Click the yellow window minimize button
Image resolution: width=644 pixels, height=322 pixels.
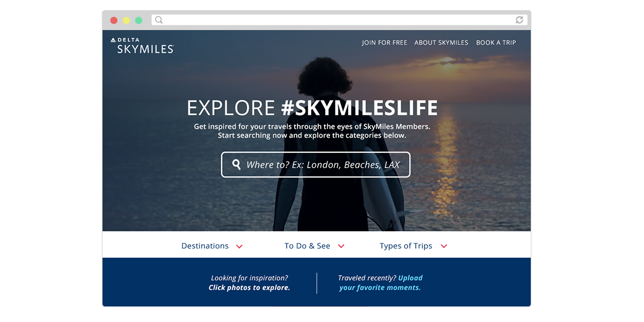(x=126, y=20)
